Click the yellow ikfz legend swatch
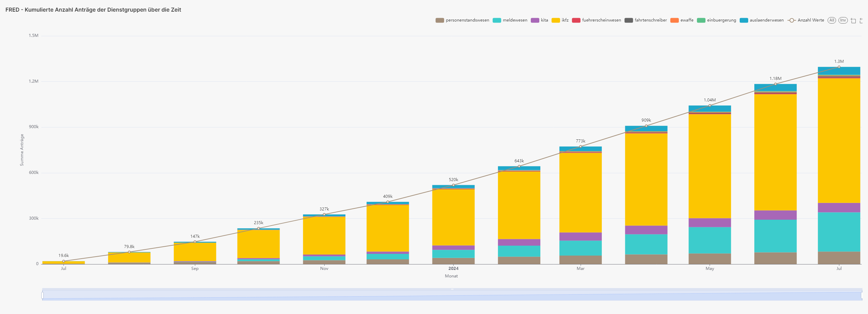868x314 pixels. 556,21
